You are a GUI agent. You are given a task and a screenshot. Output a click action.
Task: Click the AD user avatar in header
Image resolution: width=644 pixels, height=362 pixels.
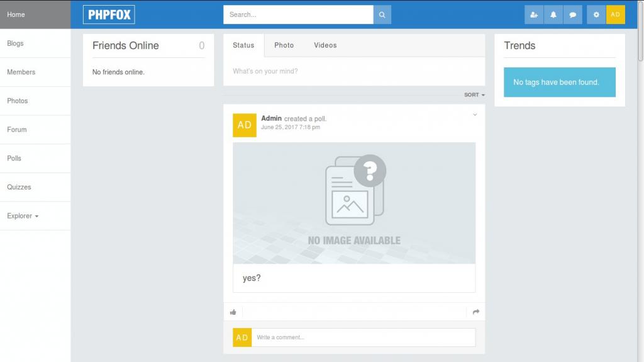(x=616, y=14)
